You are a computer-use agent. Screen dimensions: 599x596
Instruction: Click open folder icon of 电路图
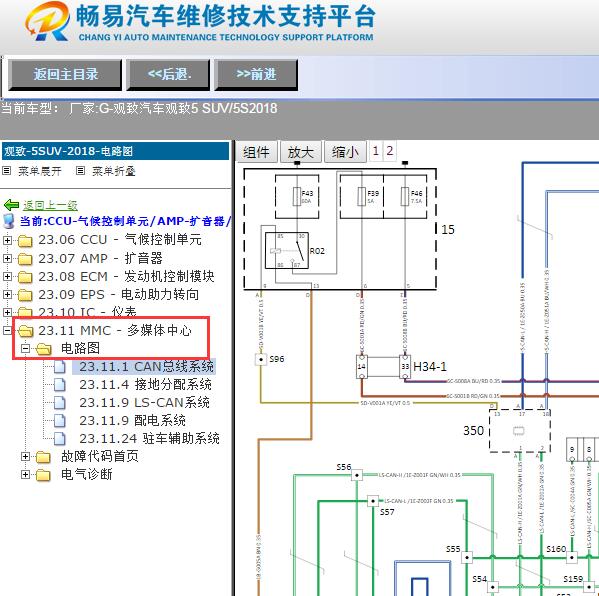coord(44,349)
